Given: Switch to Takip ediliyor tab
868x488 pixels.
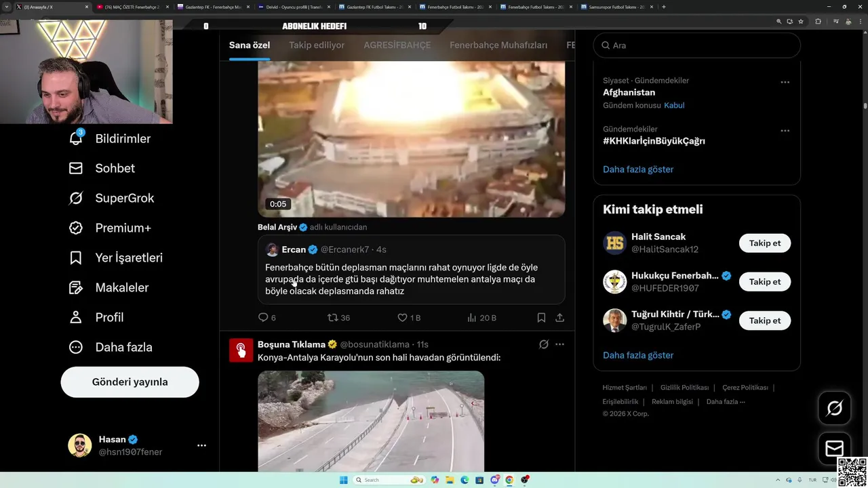Looking at the screenshot, I should pyautogui.click(x=317, y=45).
